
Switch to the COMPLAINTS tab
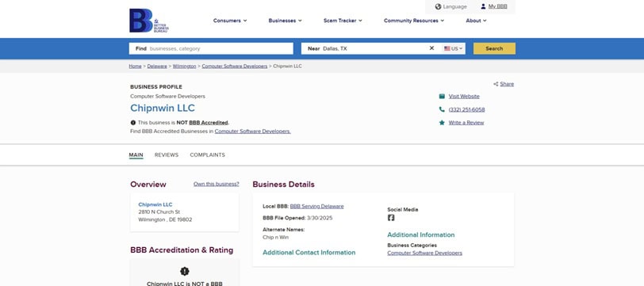(x=208, y=155)
